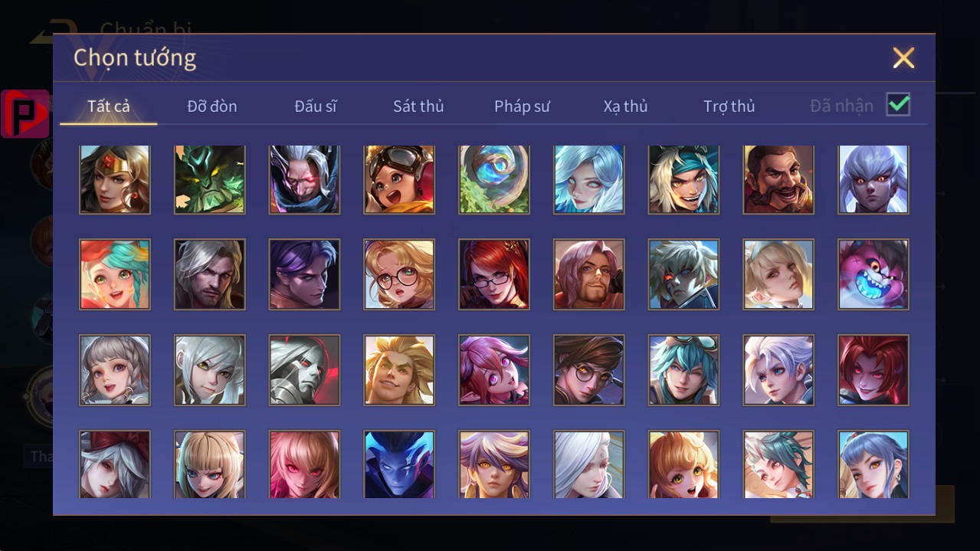Pick the goggles-wearing girl hero portrait
The width and height of the screenshot is (980, 551).
[399, 179]
